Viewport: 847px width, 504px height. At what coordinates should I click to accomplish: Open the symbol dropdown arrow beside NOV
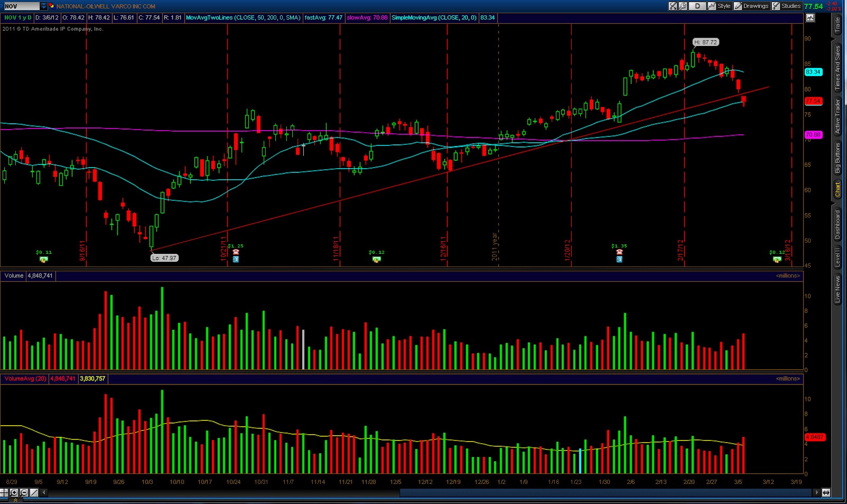(x=44, y=6)
